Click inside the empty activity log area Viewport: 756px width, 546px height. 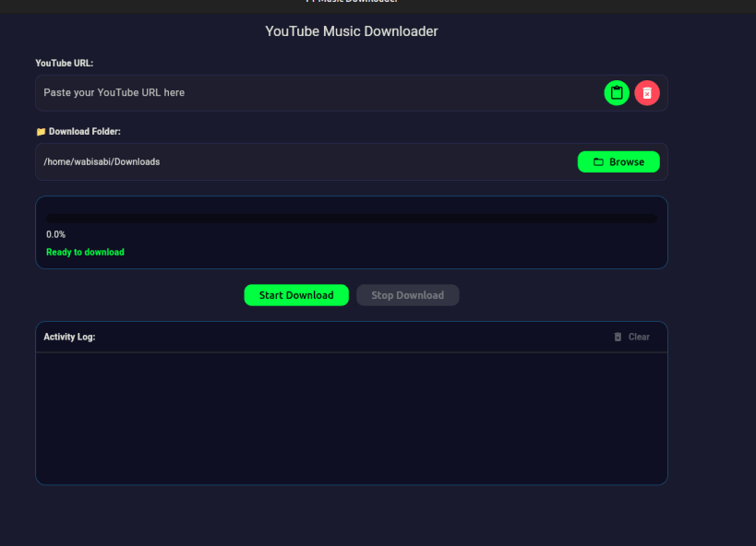(x=352, y=419)
